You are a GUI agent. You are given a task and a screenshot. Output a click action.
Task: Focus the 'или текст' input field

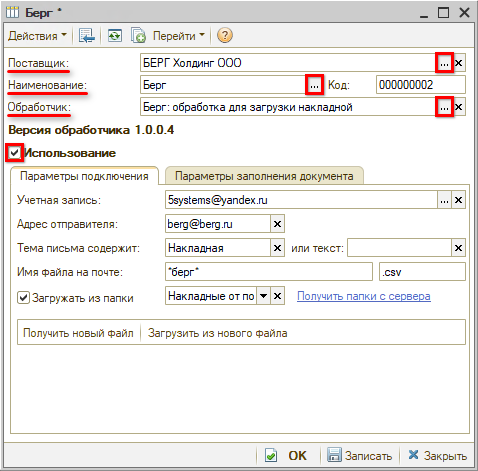pos(400,248)
